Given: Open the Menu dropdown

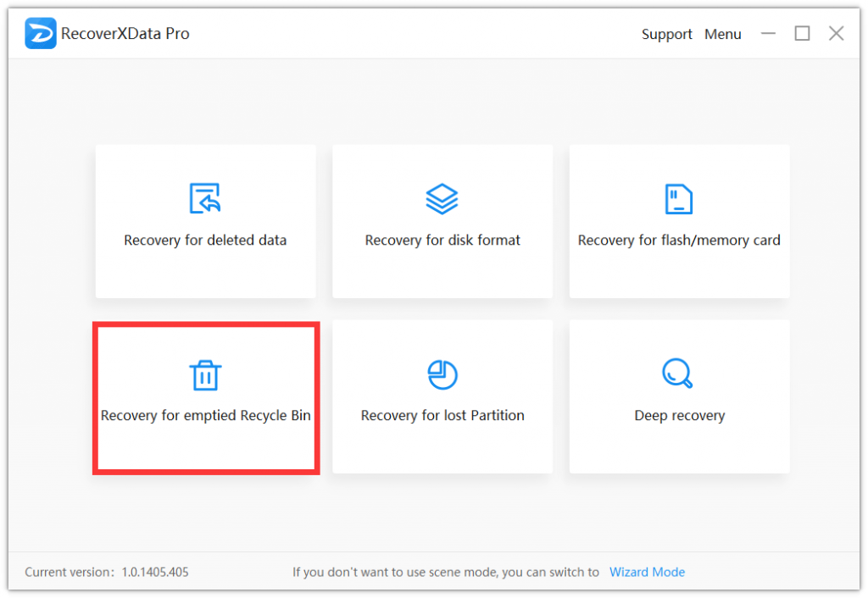Looking at the screenshot, I should point(722,34).
